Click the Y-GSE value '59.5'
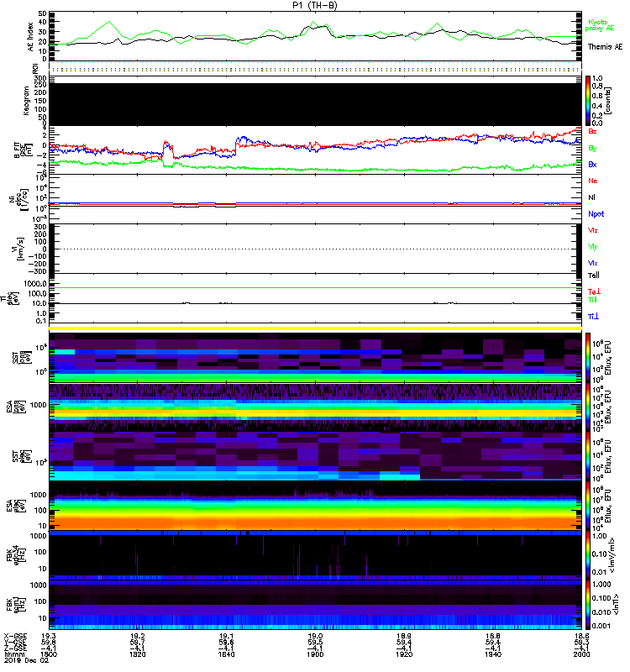The image size is (630, 672). tap(315, 642)
